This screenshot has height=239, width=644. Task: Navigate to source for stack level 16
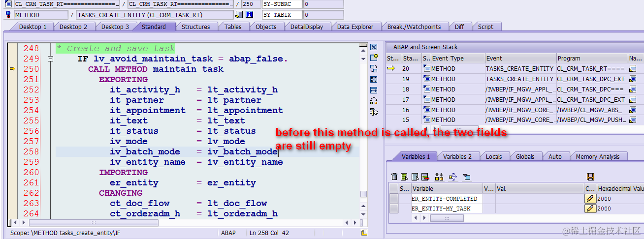point(633,110)
